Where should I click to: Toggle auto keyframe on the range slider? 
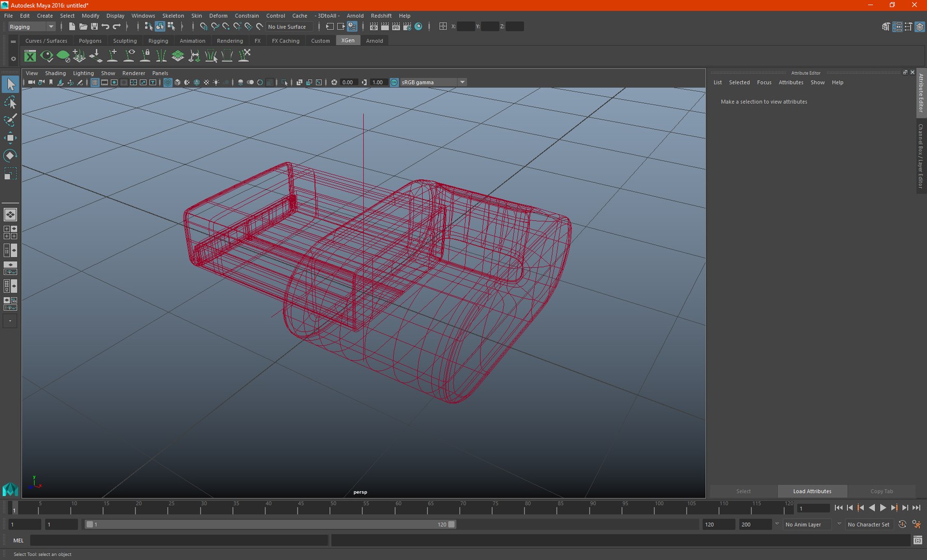pos(902,524)
